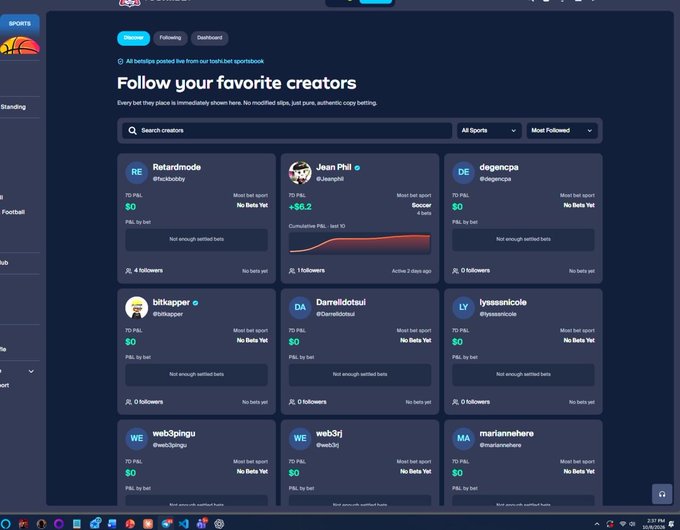Click the magnifier icon in search bar

pyautogui.click(x=133, y=131)
